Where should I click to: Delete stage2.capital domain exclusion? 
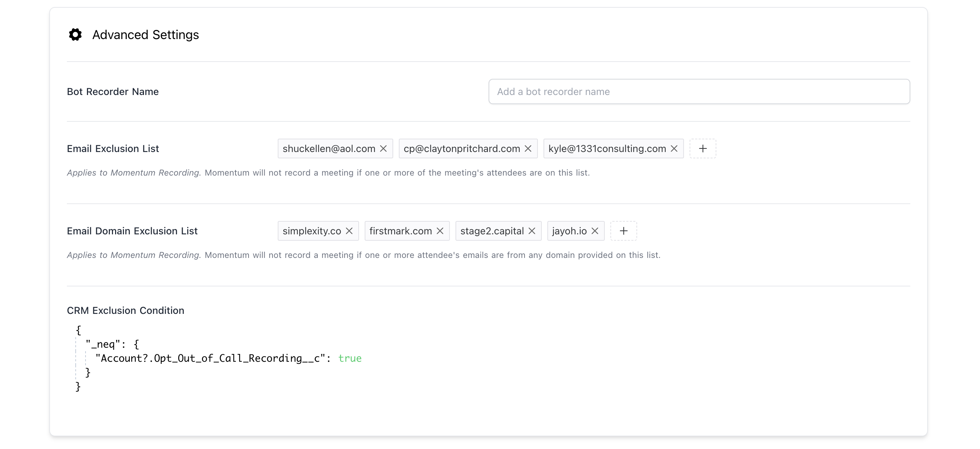(x=532, y=231)
